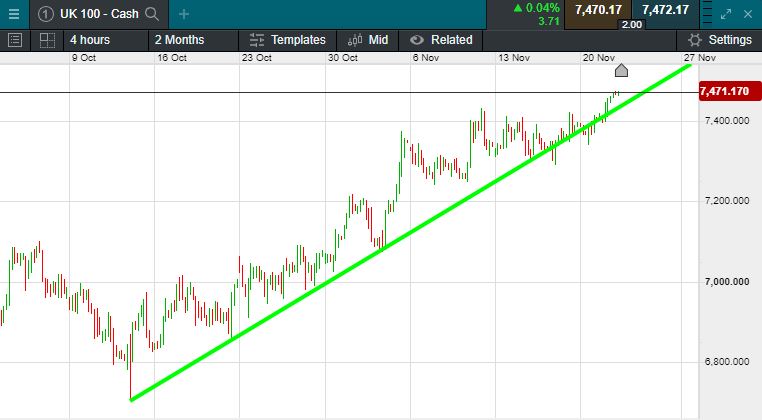Viewport: 762px width, 420px height.
Task: Click the 30 Oct date label
Action: tap(343, 57)
